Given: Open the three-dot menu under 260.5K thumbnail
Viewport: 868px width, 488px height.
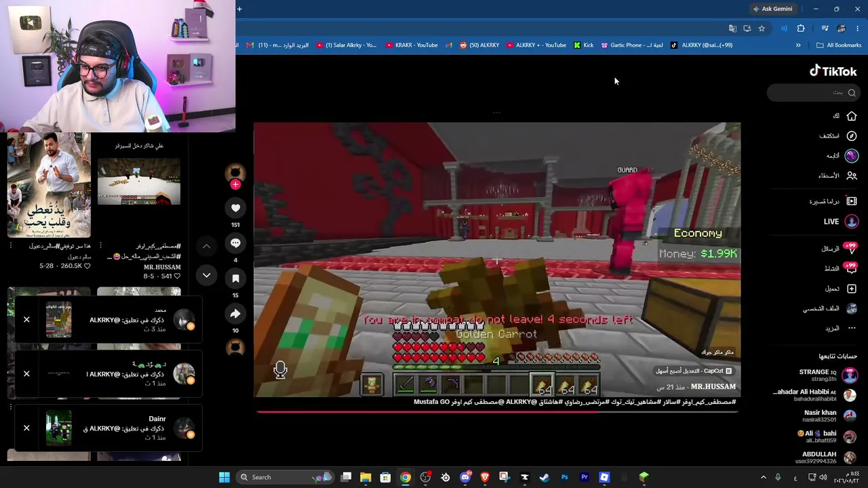Looking at the screenshot, I should click(x=11, y=245).
